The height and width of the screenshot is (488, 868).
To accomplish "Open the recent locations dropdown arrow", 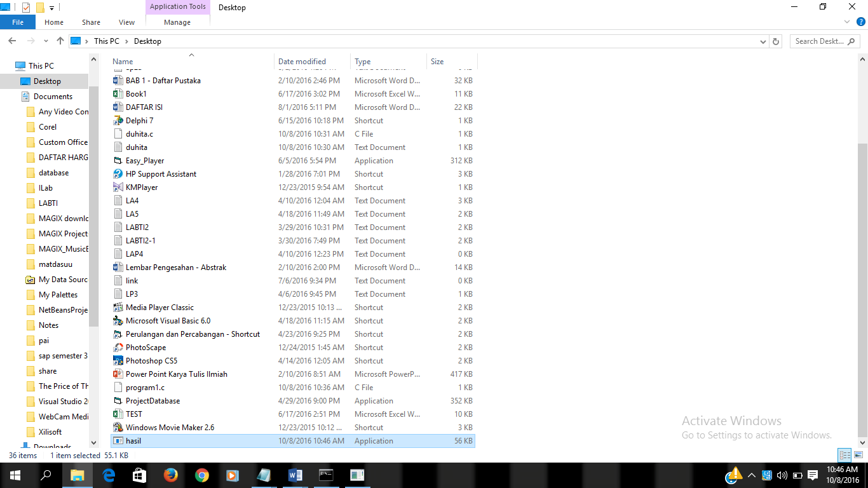I will 46,41.
